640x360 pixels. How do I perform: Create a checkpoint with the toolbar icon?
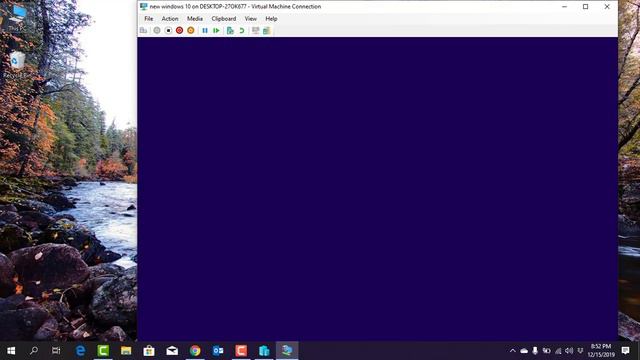pos(230,31)
